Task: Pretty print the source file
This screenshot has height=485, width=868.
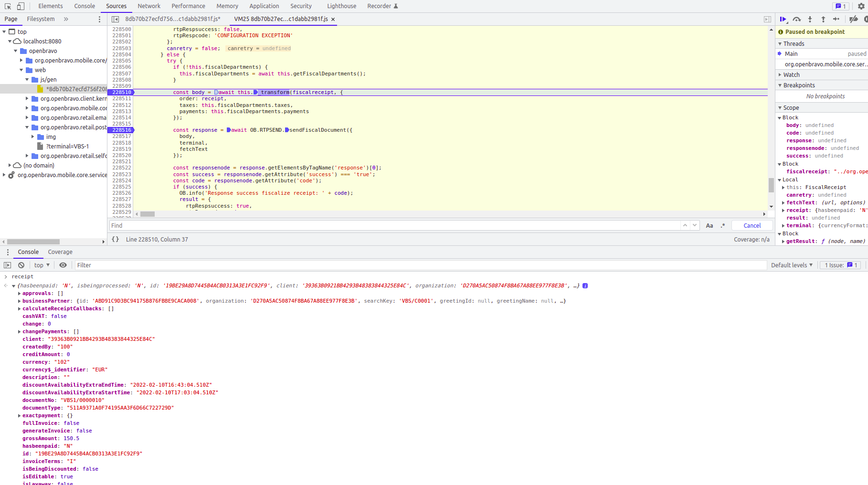Action: (x=116, y=240)
